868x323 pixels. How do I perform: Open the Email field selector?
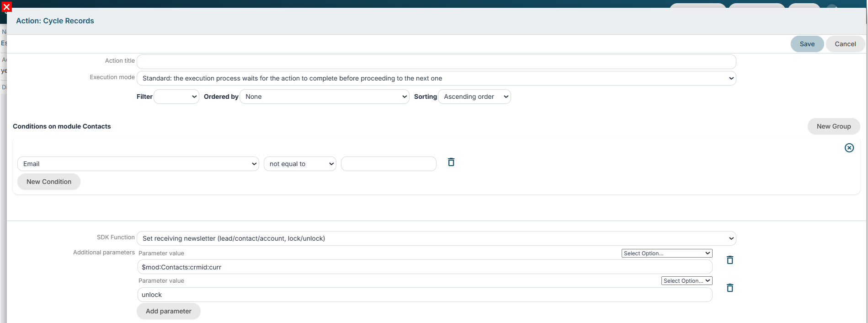[138, 164]
